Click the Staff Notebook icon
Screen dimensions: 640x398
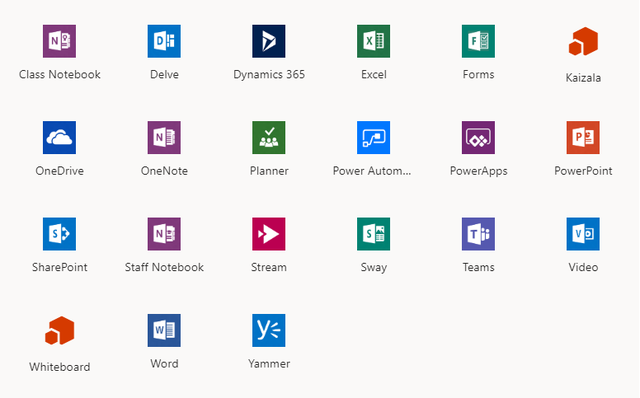point(164,233)
